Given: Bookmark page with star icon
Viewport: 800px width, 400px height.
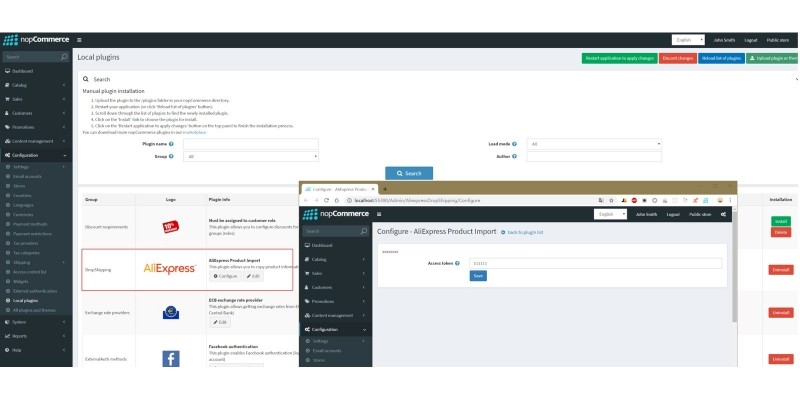Looking at the screenshot, I should tap(611, 201).
